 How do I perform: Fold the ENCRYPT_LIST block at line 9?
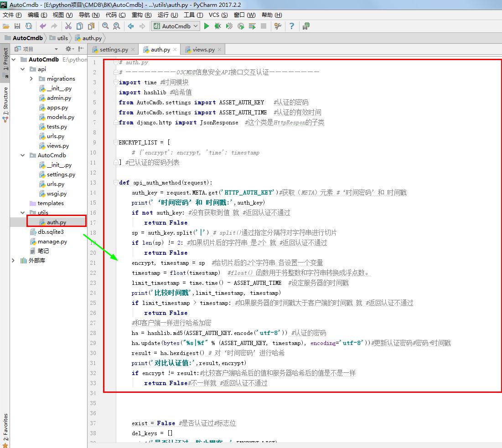116,142
